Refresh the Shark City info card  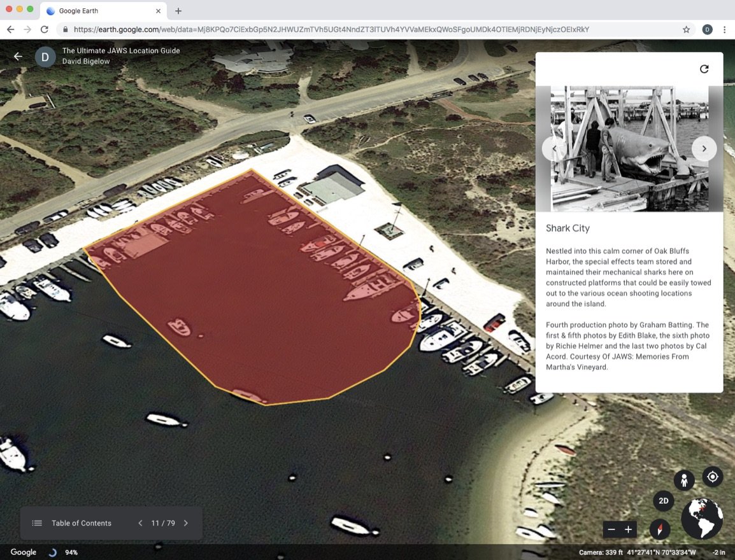[703, 69]
